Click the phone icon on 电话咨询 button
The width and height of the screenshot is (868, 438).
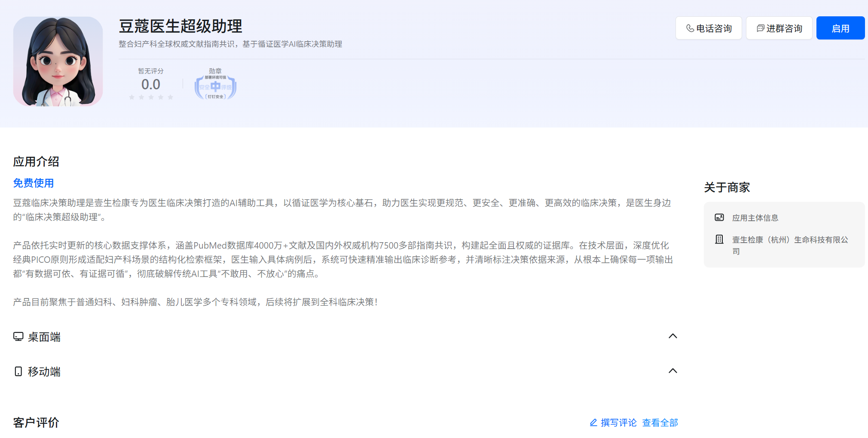pos(690,28)
